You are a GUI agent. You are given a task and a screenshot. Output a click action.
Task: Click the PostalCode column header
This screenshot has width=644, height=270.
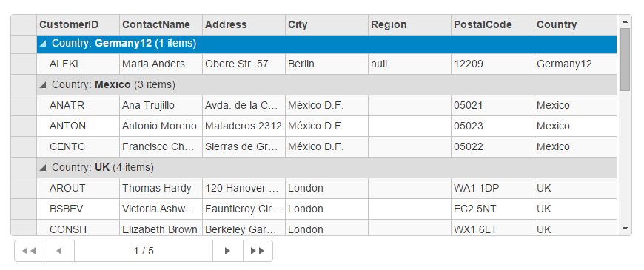tap(492, 24)
